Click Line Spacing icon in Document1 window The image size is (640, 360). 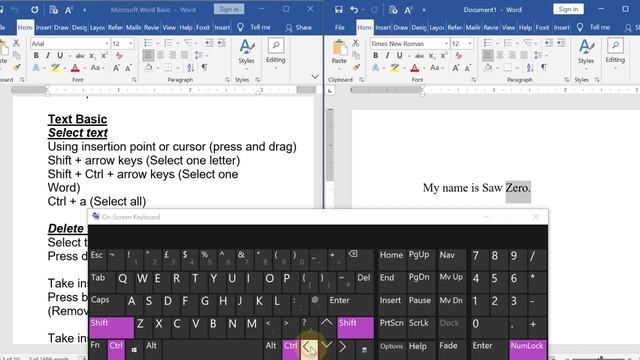point(538,55)
